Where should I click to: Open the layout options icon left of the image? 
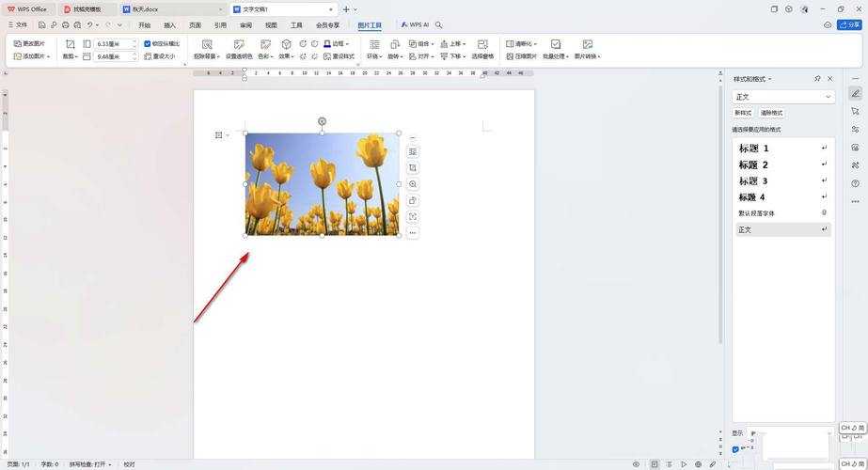click(219, 135)
